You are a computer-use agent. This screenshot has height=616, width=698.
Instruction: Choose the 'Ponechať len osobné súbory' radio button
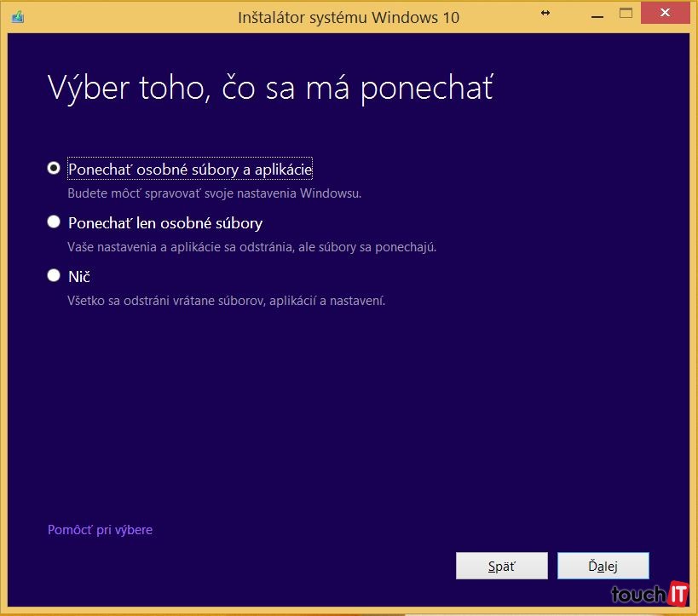(54, 222)
